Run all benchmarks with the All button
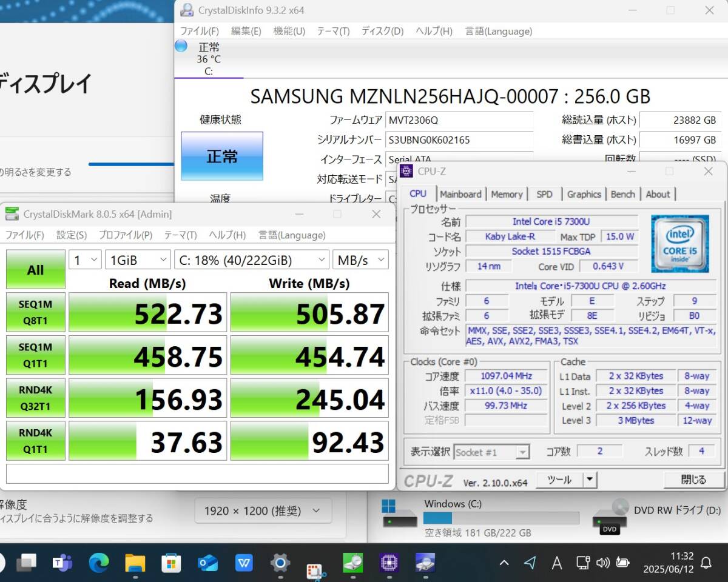This screenshot has height=582, width=728. (x=36, y=270)
